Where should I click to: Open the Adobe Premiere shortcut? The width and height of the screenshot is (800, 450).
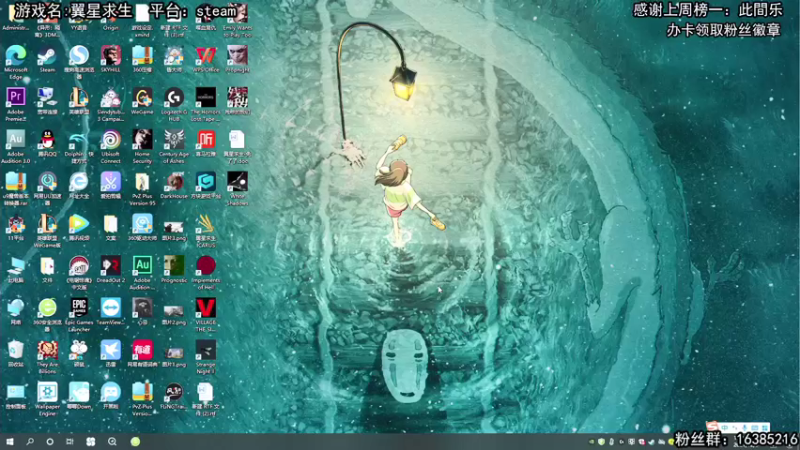(x=16, y=97)
